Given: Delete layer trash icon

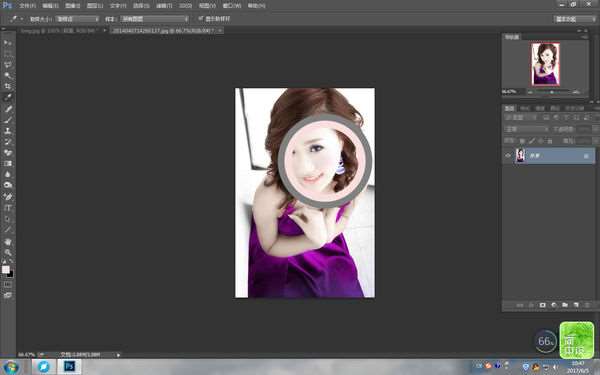Looking at the screenshot, I should [587, 305].
